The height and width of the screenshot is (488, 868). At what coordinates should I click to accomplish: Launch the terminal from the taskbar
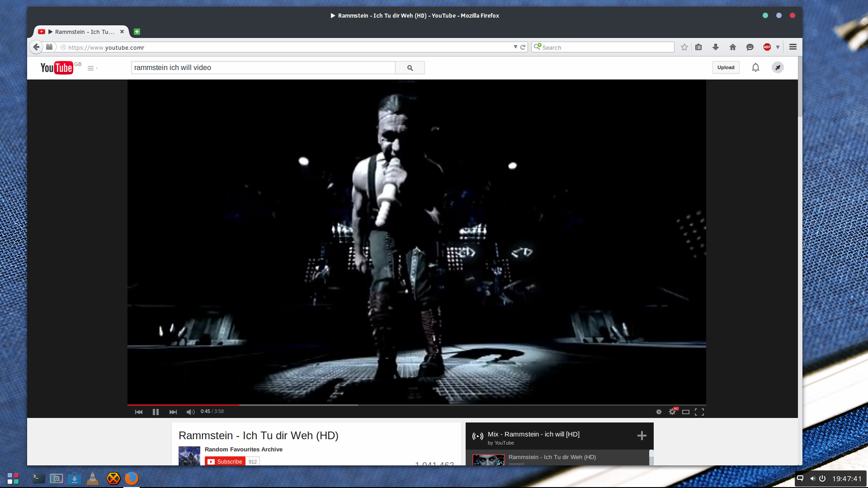(38, 478)
